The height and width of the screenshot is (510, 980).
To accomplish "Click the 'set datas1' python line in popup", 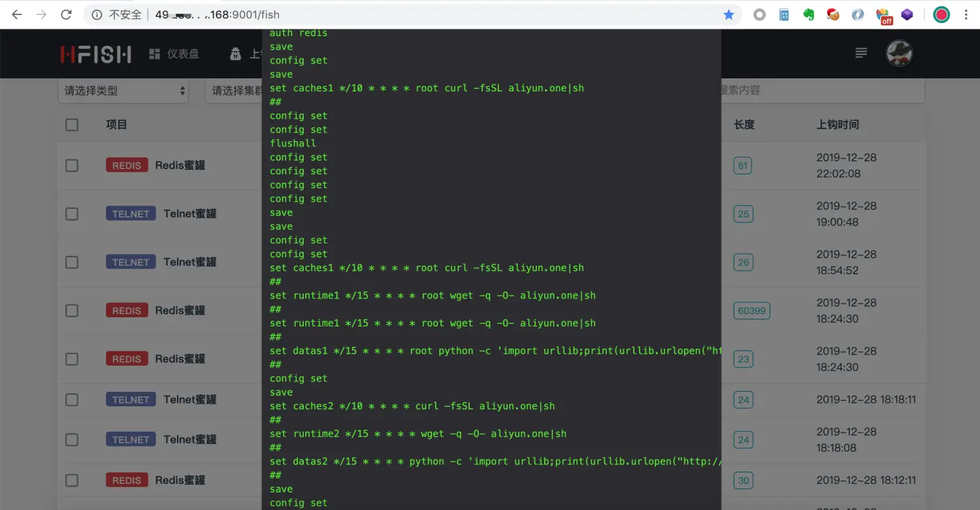I will [x=495, y=351].
